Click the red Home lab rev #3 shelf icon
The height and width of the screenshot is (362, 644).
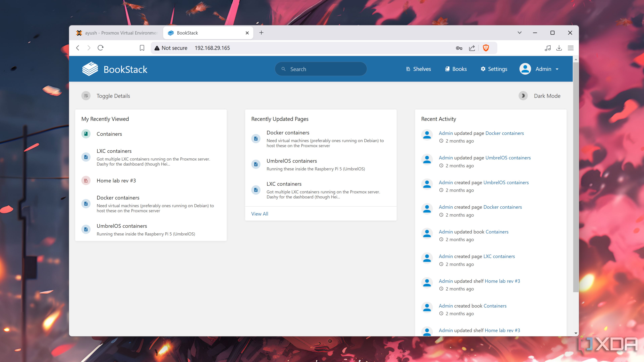[86, 181]
